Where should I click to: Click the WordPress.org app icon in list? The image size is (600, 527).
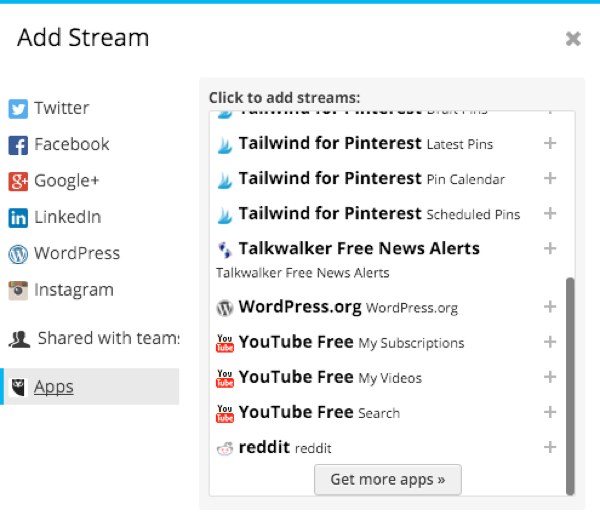pos(225,308)
